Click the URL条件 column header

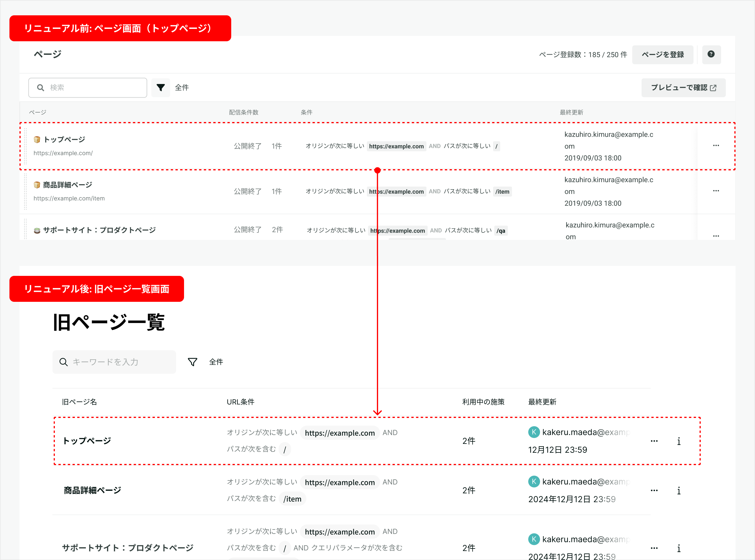[x=240, y=402]
